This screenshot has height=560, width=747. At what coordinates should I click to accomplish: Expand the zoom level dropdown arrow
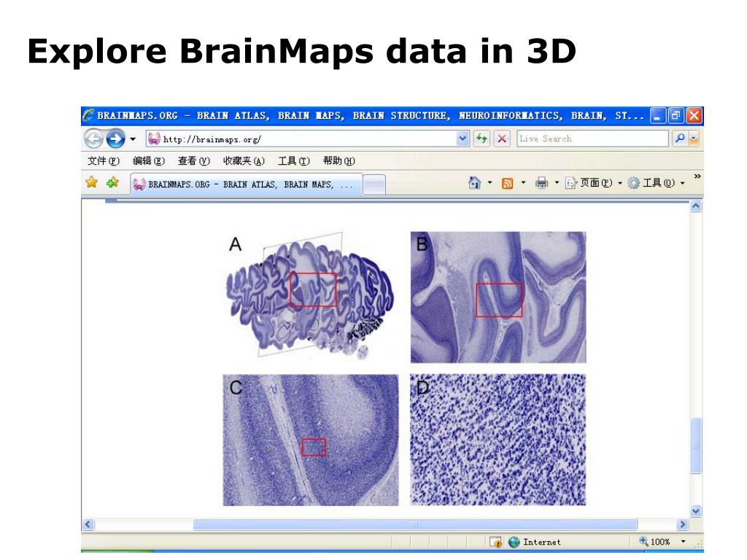pos(683,542)
